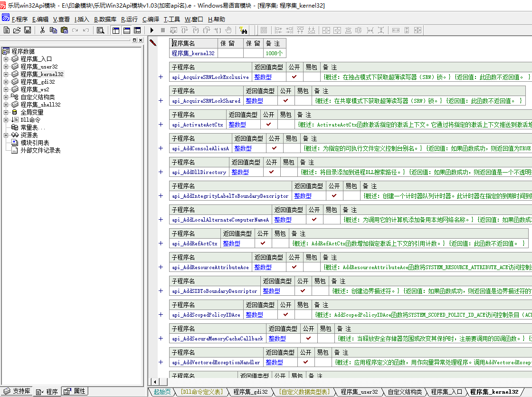Image resolution: width=532 pixels, height=397 pixels.
Task: Open a file with the folder icon
Action: pyautogui.click(x=17, y=30)
